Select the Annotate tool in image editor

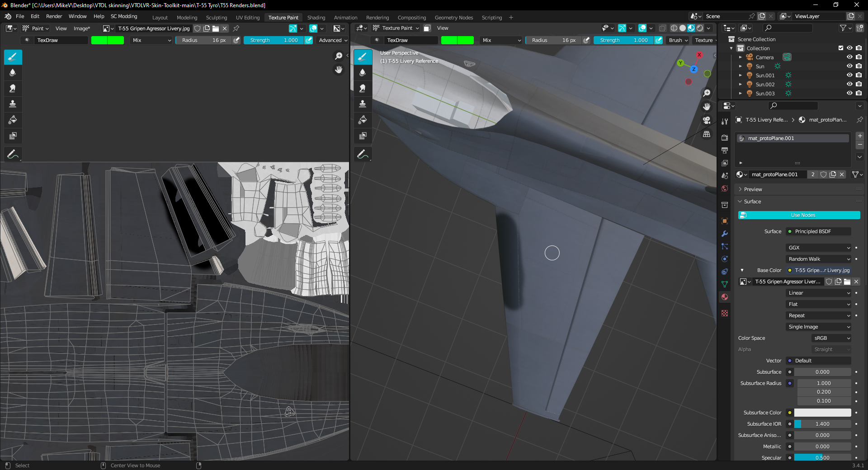(x=13, y=155)
